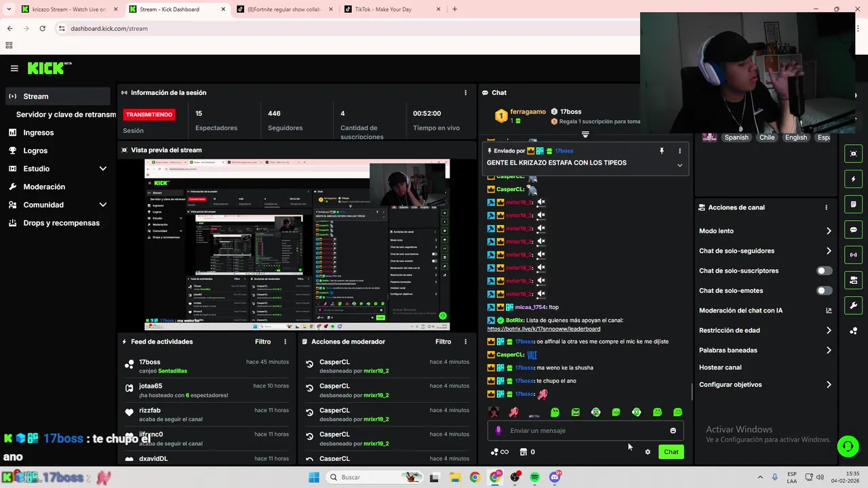Go to Ingresos in sidebar
This screenshot has width=868, height=488.
[x=38, y=133]
